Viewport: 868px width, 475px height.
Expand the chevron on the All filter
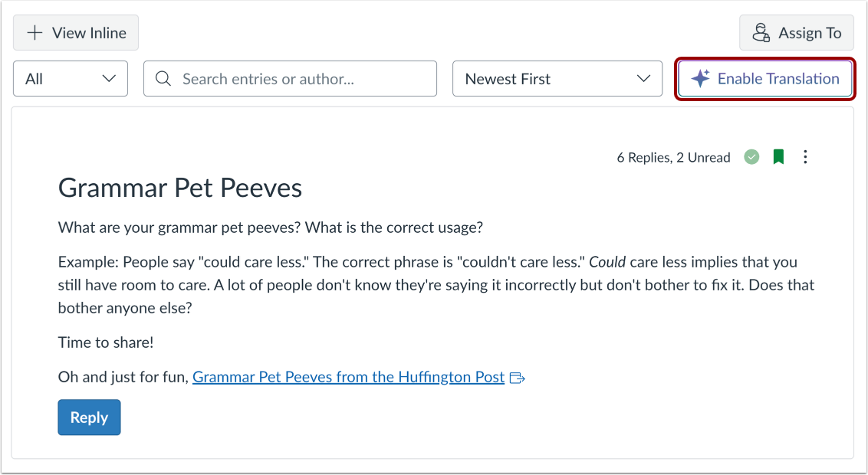109,79
